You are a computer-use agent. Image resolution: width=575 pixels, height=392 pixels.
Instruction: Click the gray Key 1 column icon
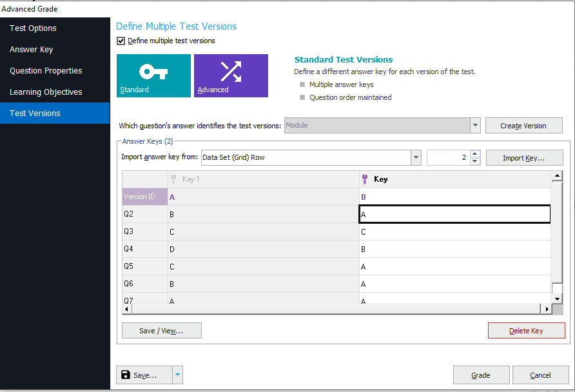(x=173, y=179)
